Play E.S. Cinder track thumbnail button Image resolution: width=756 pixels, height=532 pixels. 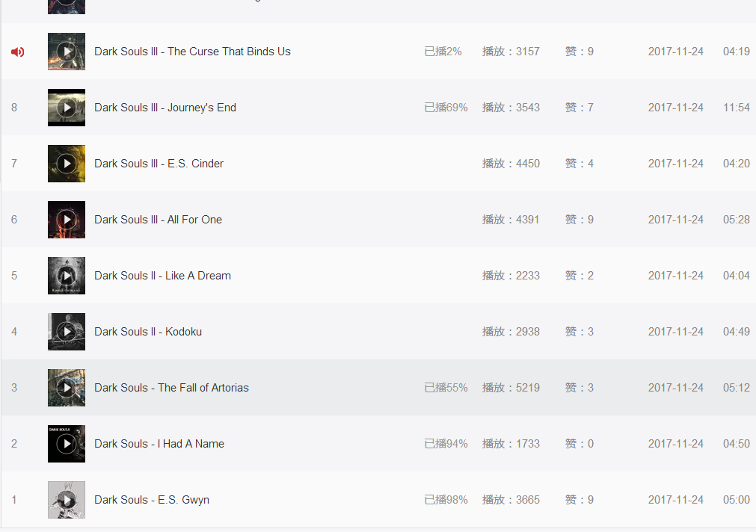67,164
